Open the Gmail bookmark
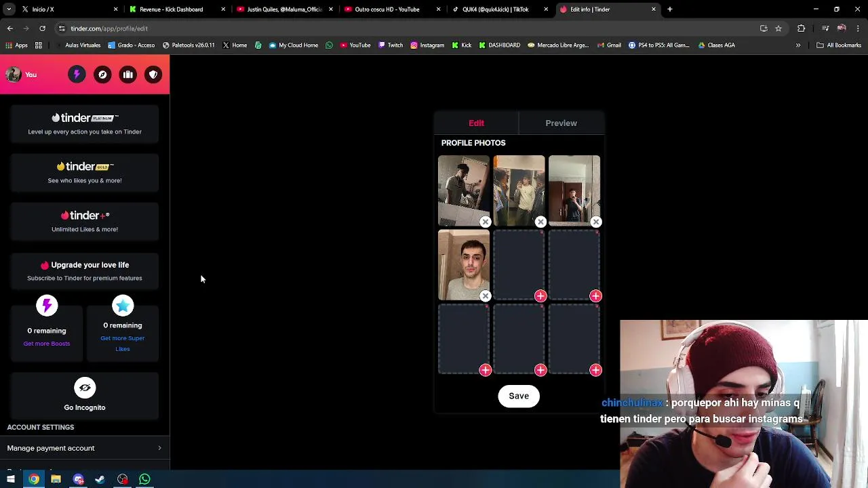The width and height of the screenshot is (868, 488). (x=609, y=45)
